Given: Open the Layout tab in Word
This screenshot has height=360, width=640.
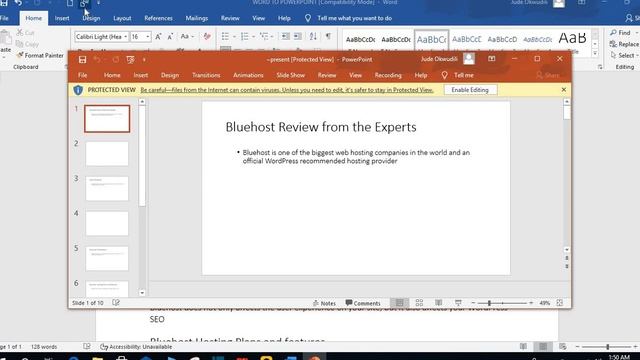Looking at the screenshot, I should pos(122,18).
